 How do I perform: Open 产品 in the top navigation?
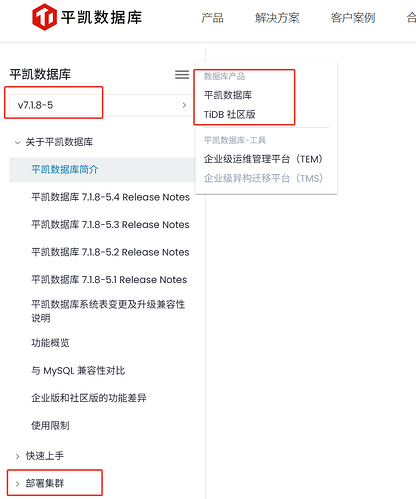click(x=212, y=18)
